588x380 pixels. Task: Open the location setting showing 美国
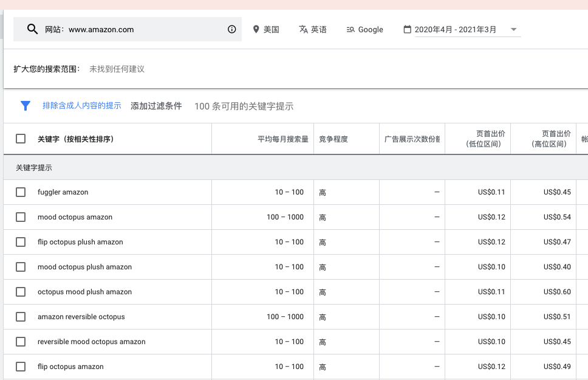[266, 29]
